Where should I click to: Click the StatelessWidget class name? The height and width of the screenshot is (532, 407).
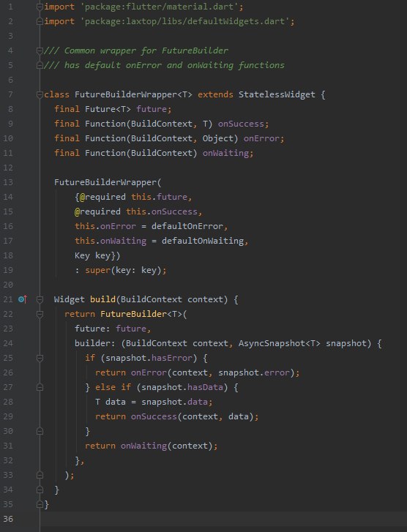(277, 94)
